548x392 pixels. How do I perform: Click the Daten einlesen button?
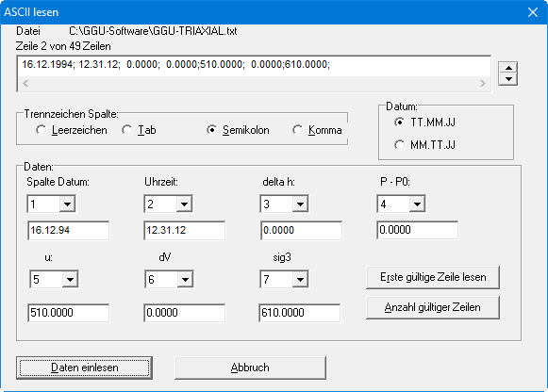click(84, 367)
